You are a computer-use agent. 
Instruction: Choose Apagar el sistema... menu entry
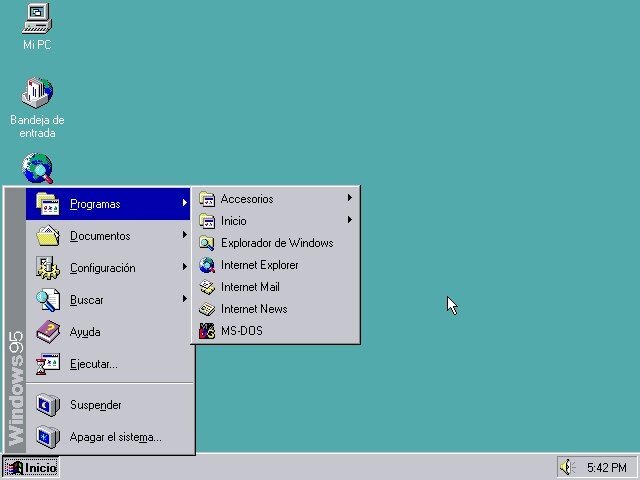click(108, 437)
